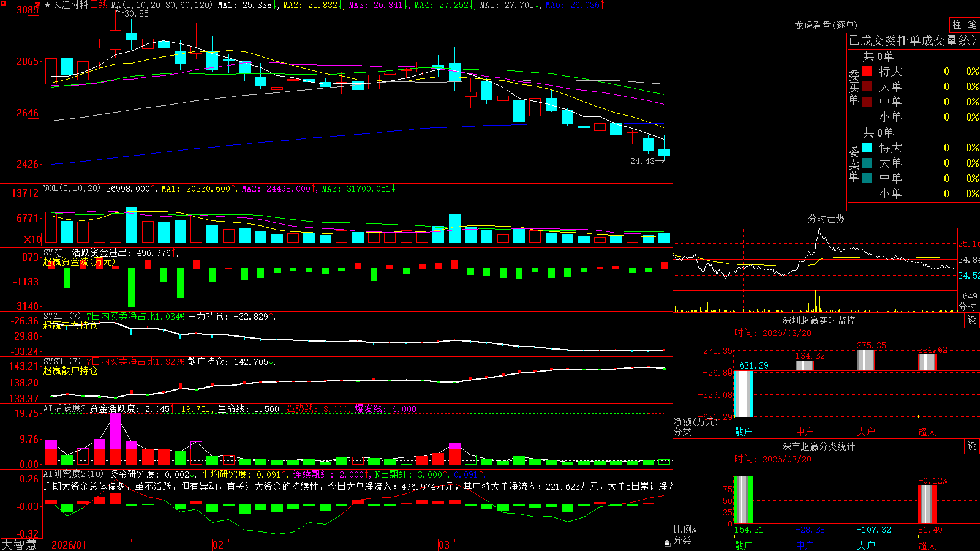Click the 委买单 section label

(854, 87)
